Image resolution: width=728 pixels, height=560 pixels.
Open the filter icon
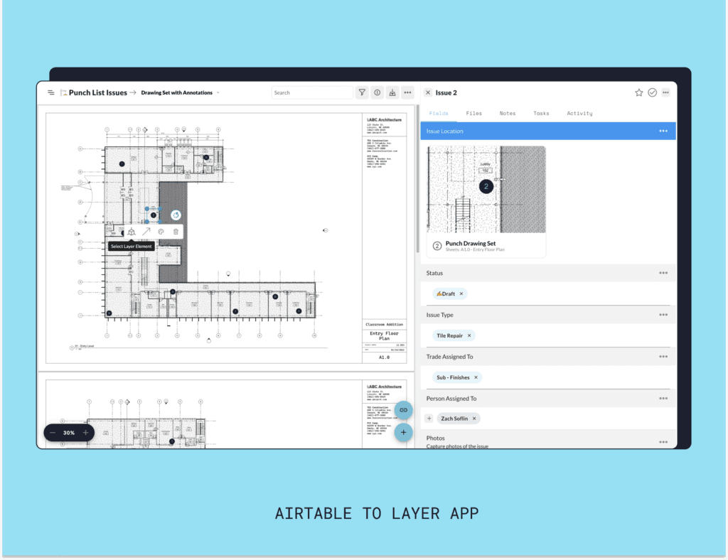pos(362,93)
